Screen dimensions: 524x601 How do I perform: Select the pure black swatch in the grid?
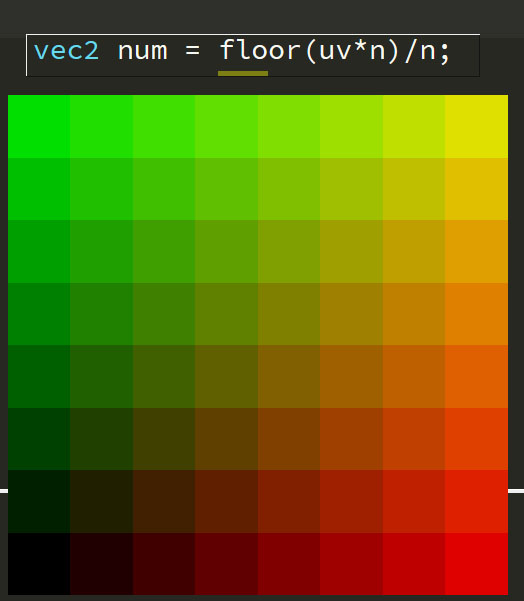39,563
